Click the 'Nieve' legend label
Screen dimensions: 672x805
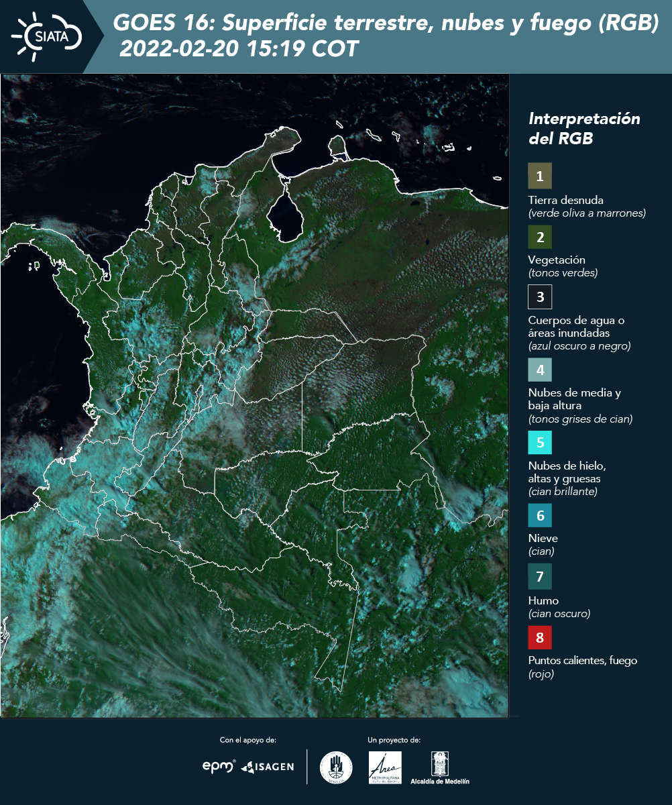[543, 538]
